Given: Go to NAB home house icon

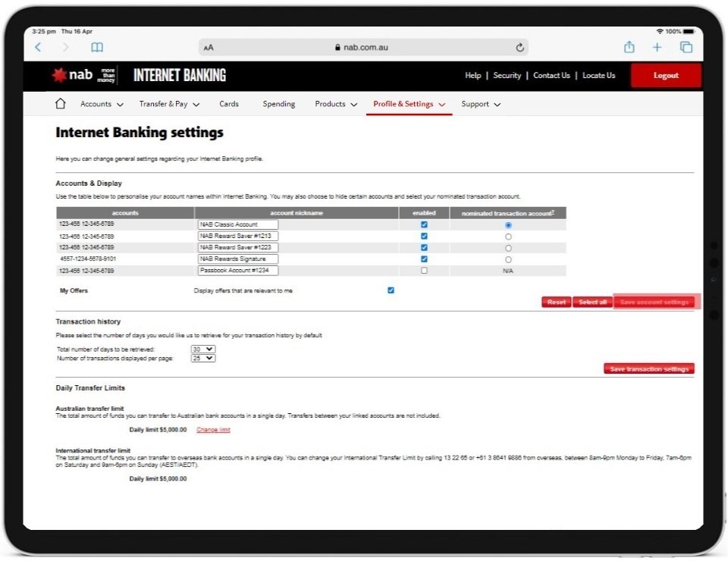Looking at the screenshot, I should (61, 104).
